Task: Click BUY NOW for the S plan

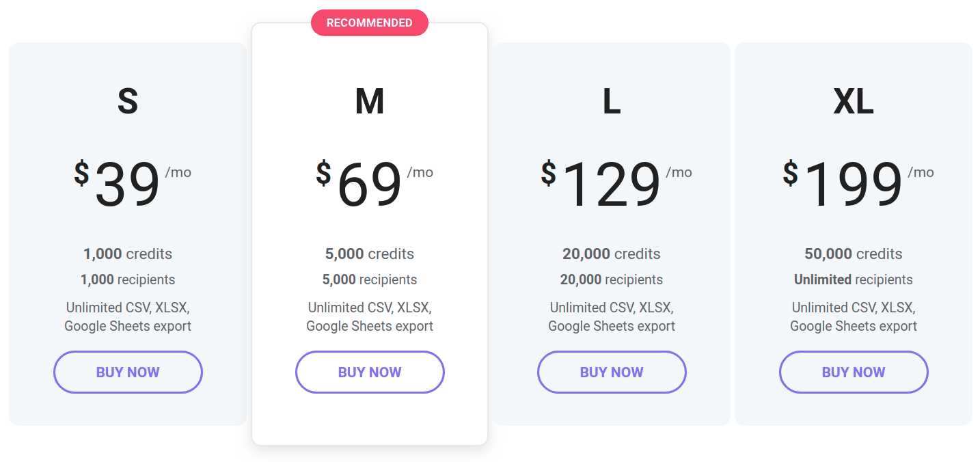Action: 128,372
